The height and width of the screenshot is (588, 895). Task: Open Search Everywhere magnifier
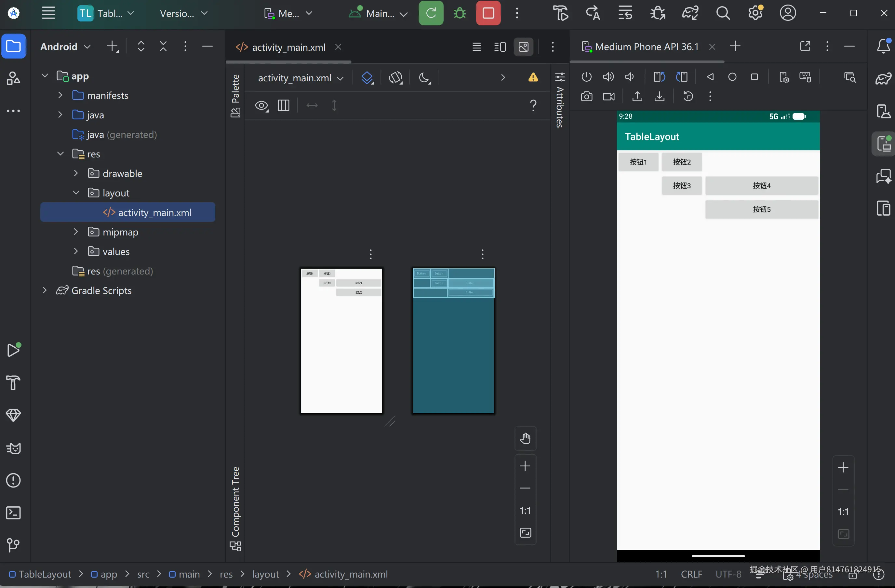click(x=723, y=13)
